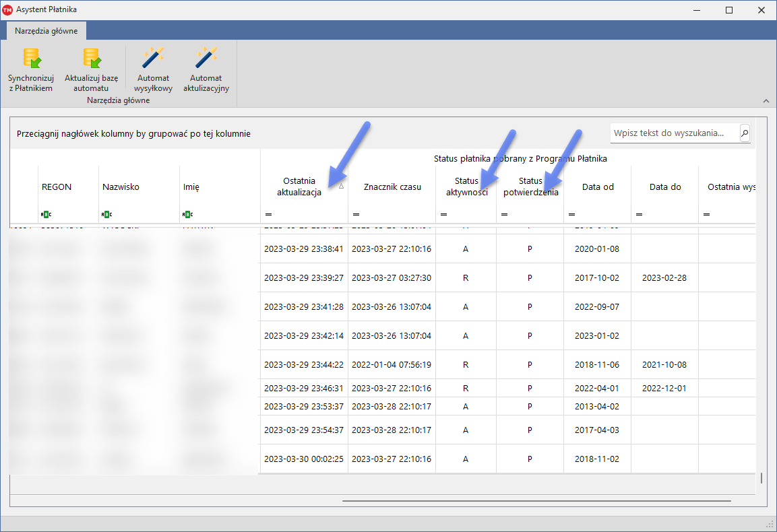The height and width of the screenshot is (532, 777).
Task: Click the Data do column header
Action: (665, 187)
